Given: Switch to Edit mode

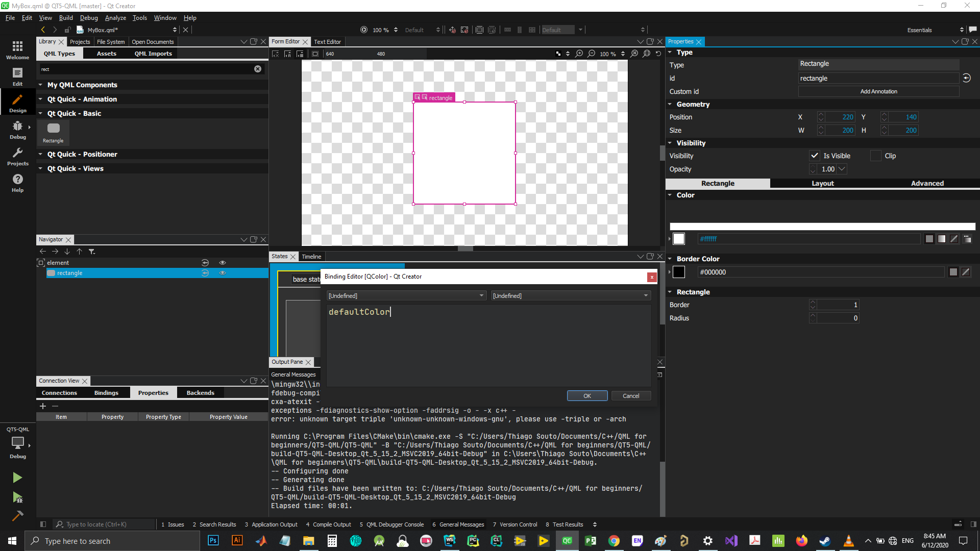Looking at the screenshot, I should [17, 77].
